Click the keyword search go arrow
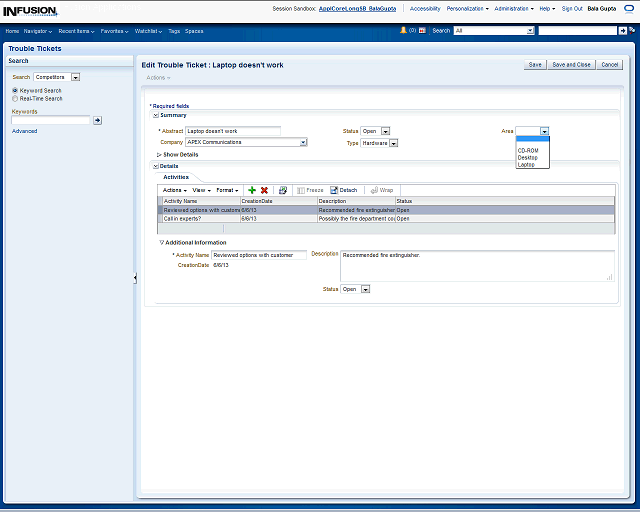Image resolution: width=640 pixels, height=512 pixels. click(x=97, y=120)
